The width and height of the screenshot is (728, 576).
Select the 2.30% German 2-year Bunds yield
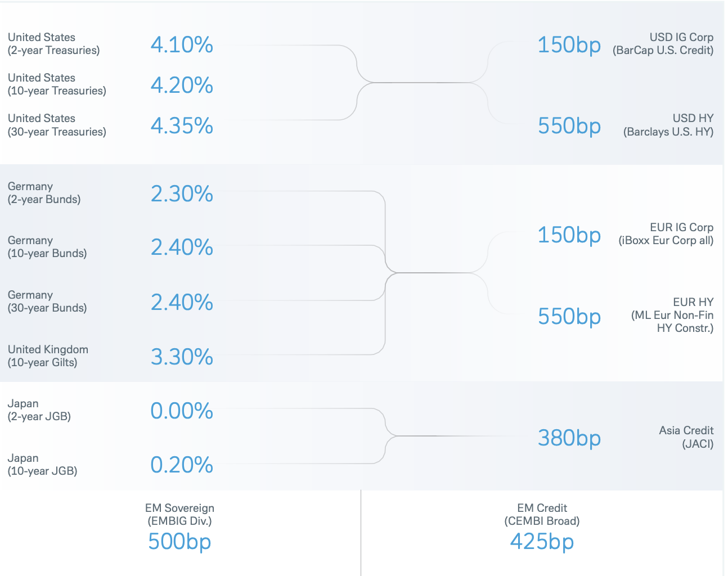[x=182, y=194]
